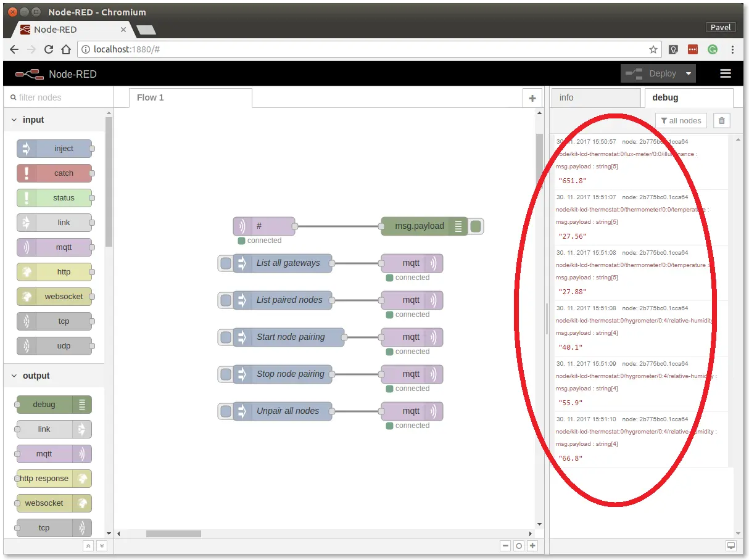Select mqtt node wired to Stop node pairing
Image resolution: width=749 pixels, height=560 pixels.
(412, 374)
